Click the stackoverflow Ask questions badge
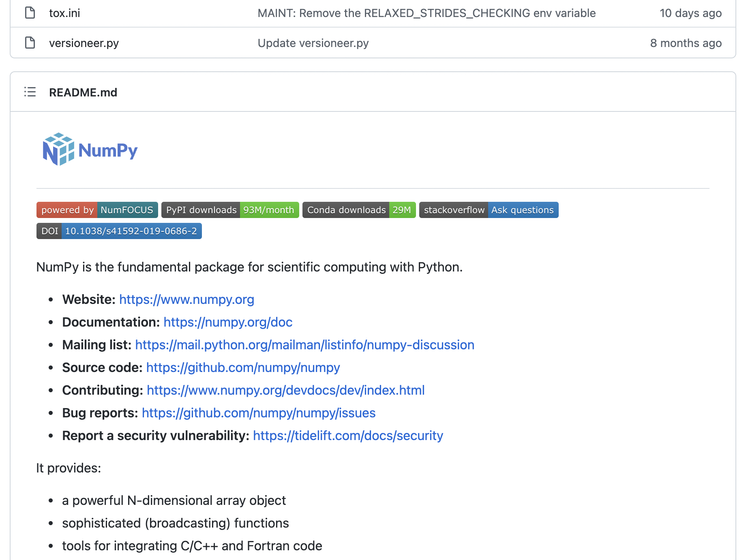Image resolution: width=746 pixels, height=560 pixels. [489, 210]
